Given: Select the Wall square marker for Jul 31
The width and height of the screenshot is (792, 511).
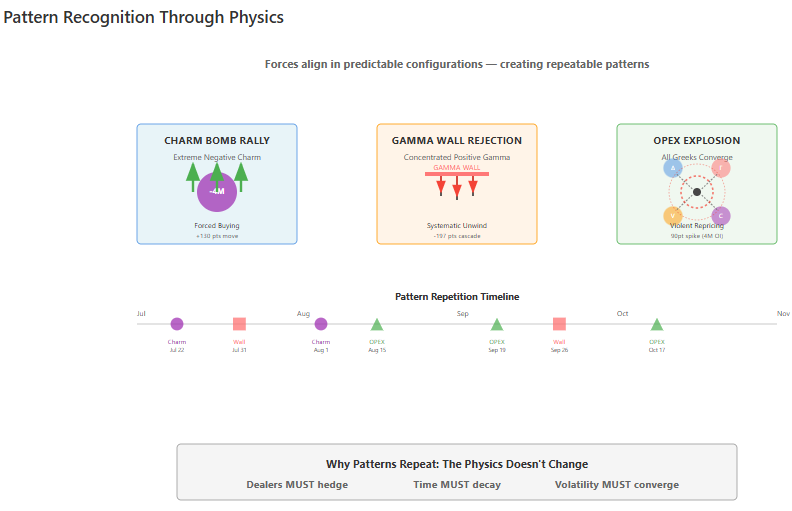Looking at the screenshot, I should (x=239, y=324).
